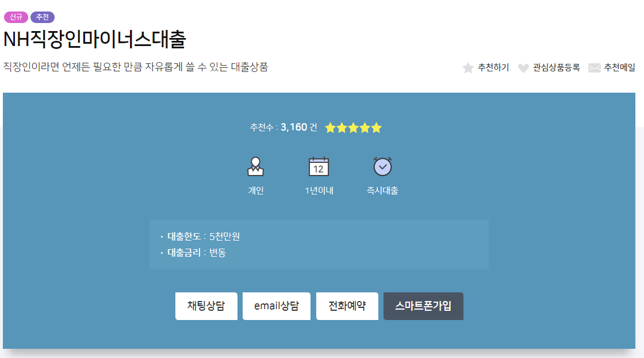The width and height of the screenshot is (644, 358).
Task: Click the 개인 person icon
Action: pos(255,166)
